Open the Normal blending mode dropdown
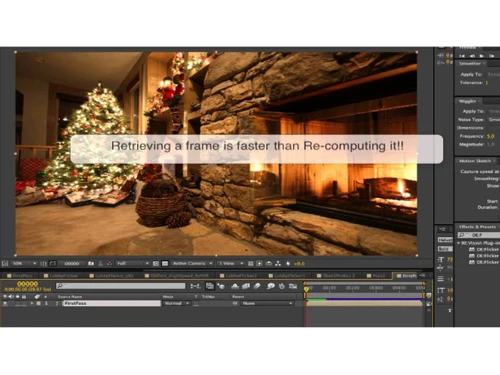The image size is (500, 375). 176,303
